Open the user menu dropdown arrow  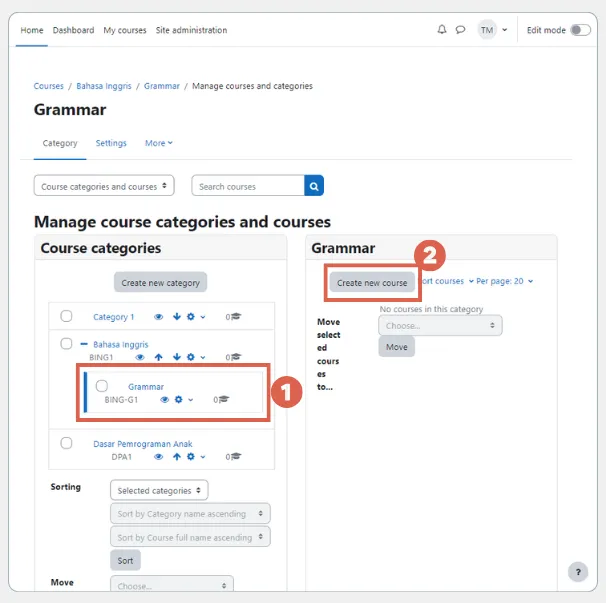(504, 30)
